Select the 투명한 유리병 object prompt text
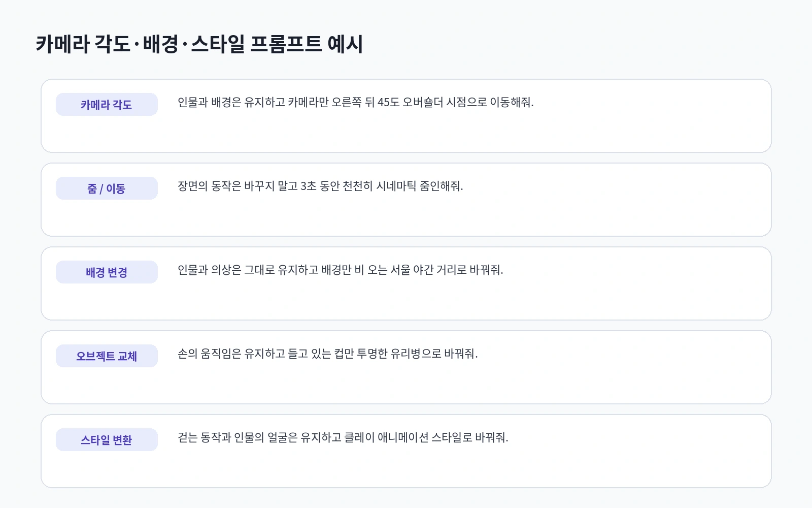 pyautogui.click(x=327, y=354)
